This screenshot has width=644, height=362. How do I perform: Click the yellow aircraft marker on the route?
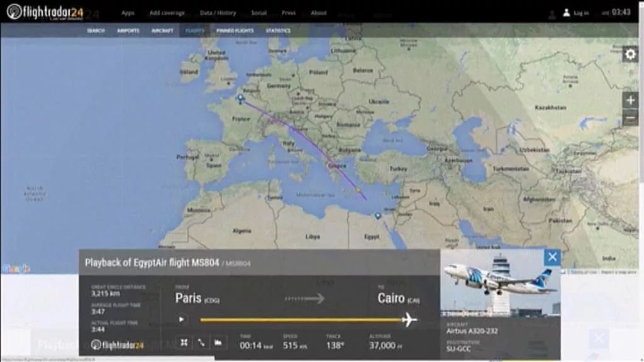[358, 190]
